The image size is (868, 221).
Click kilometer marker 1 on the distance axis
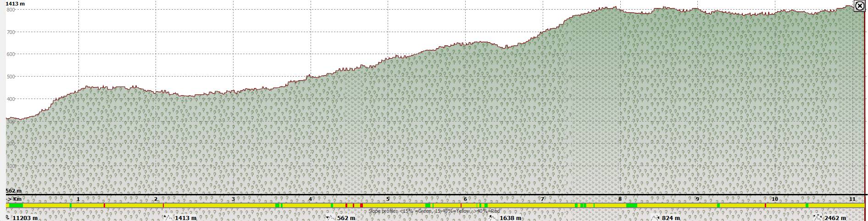click(78, 199)
